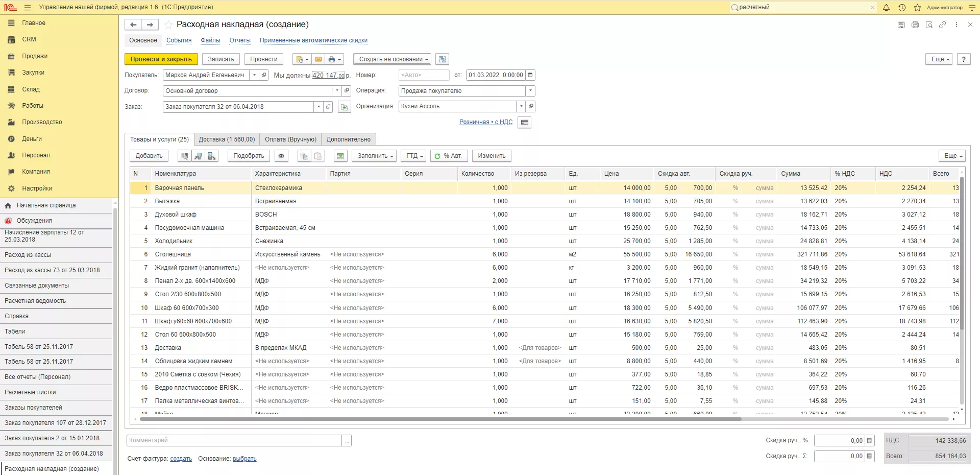Click the Записать button
980x475 pixels.
click(221, 59)
